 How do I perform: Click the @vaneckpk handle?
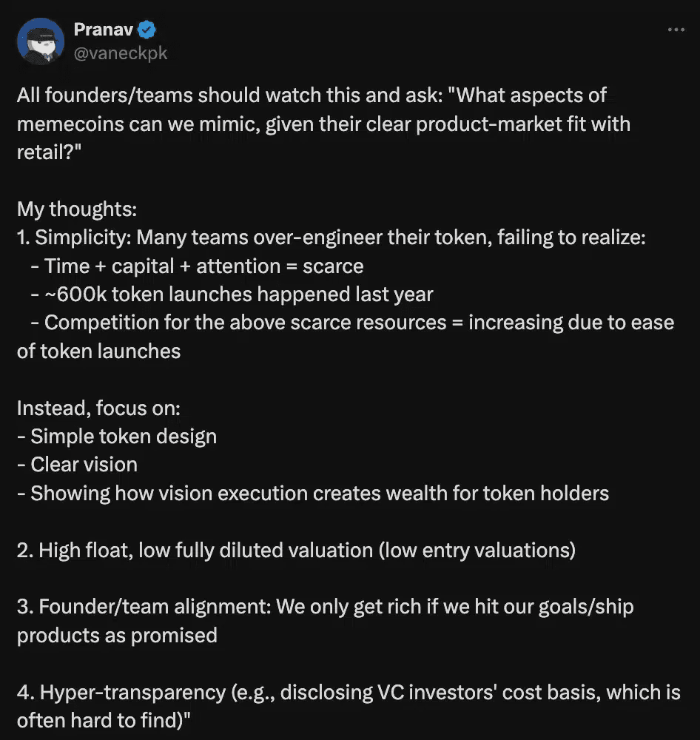pyautogui.click(x=120, y=53)
